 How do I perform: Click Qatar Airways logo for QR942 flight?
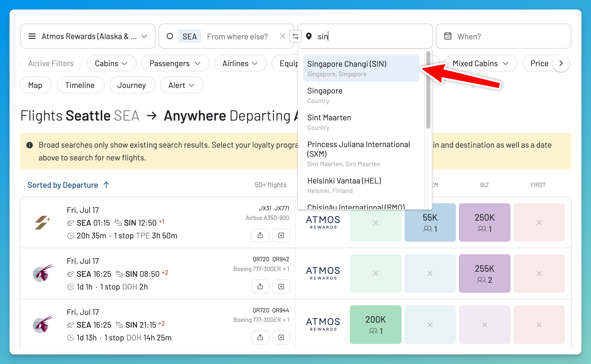coord(43,273)
